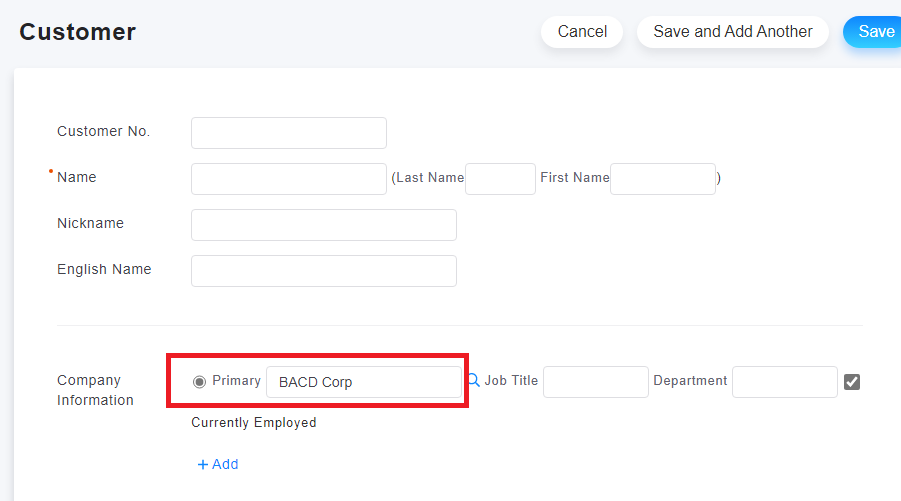Select the Primary company radio button
This screenshot has height=501, width=901.
(199, 382)
